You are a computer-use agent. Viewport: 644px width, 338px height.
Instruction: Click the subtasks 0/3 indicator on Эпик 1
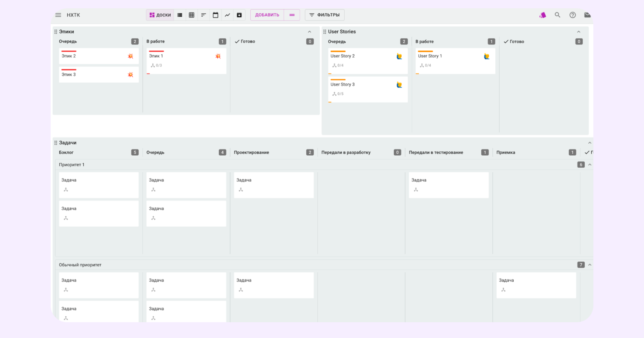[156, 66]
